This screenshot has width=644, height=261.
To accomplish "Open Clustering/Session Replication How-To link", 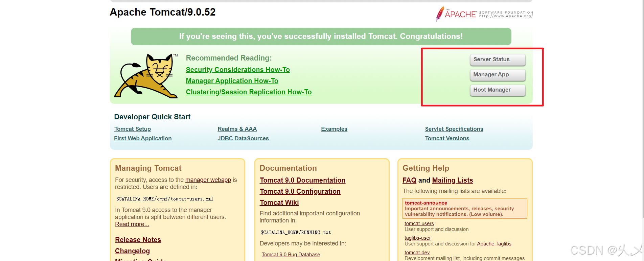I will [x=249, y=92].
